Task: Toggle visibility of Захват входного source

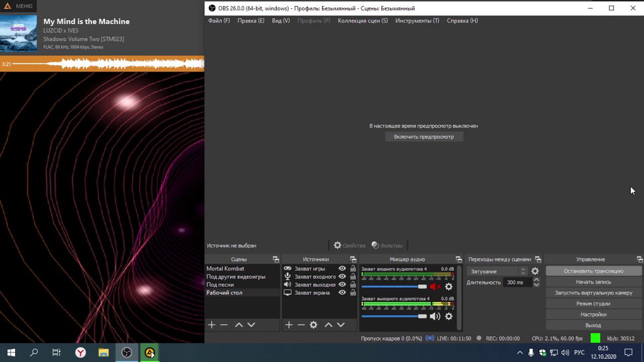Action: pyautogui.click(x=342, y=277)
